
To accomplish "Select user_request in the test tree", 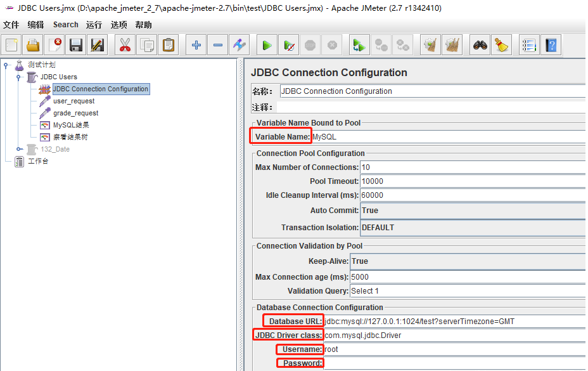I will click(73, 101).
